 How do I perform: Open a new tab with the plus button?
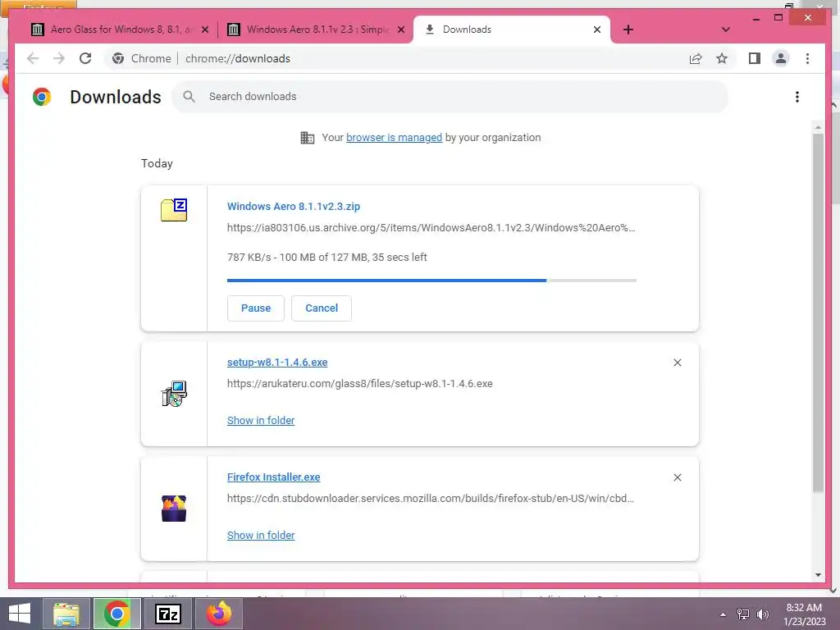(x=628, y=30)
